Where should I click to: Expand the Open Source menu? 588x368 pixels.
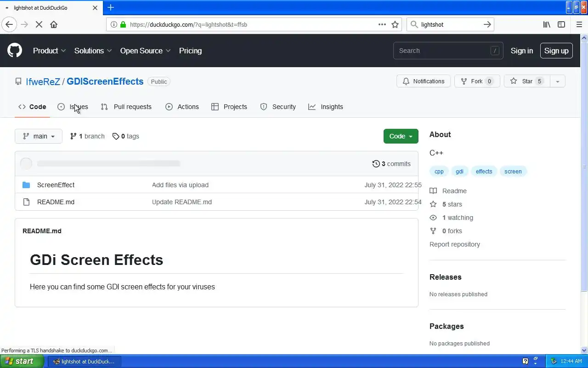tap(146, 51)
